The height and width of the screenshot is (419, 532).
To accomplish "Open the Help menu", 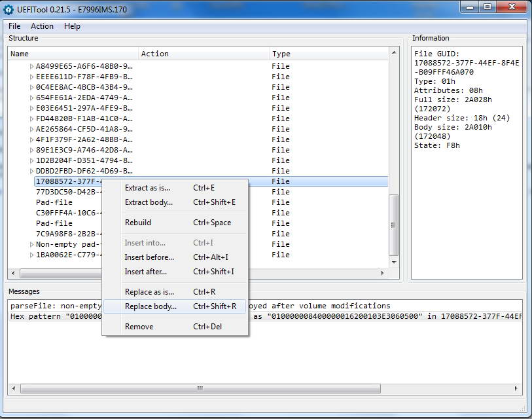I will point(72,26).
